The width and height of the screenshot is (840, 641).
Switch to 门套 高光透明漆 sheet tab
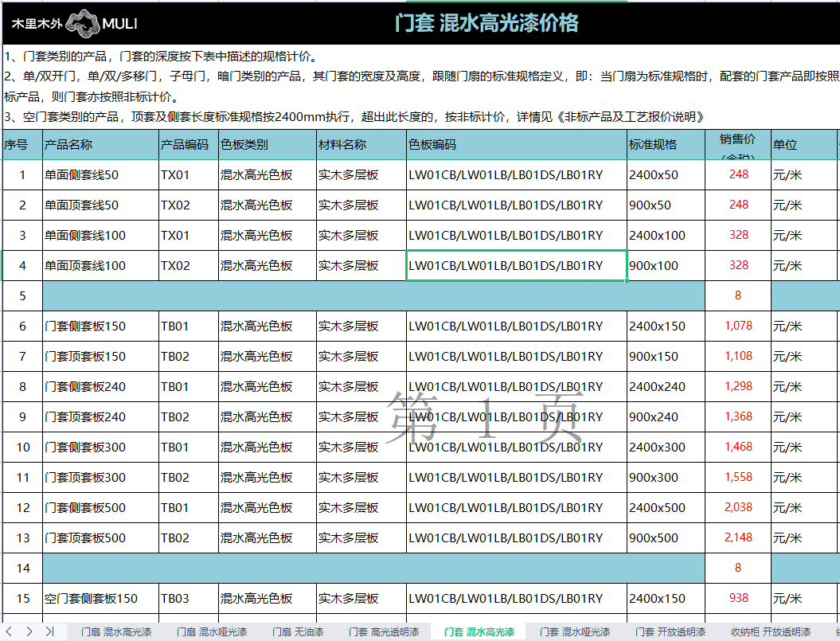pyautogui.click(x=383, y=631)
